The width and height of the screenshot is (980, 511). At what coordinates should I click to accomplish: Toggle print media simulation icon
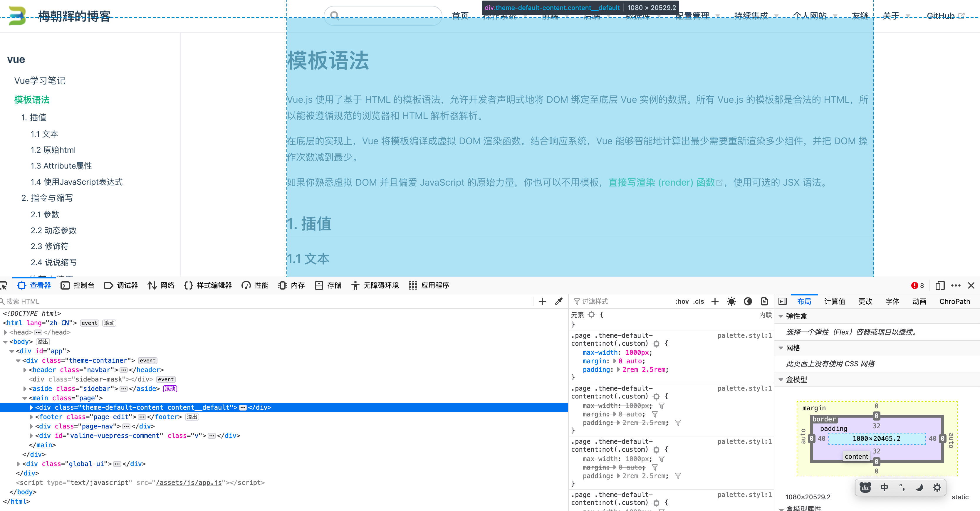click(764, 302)
